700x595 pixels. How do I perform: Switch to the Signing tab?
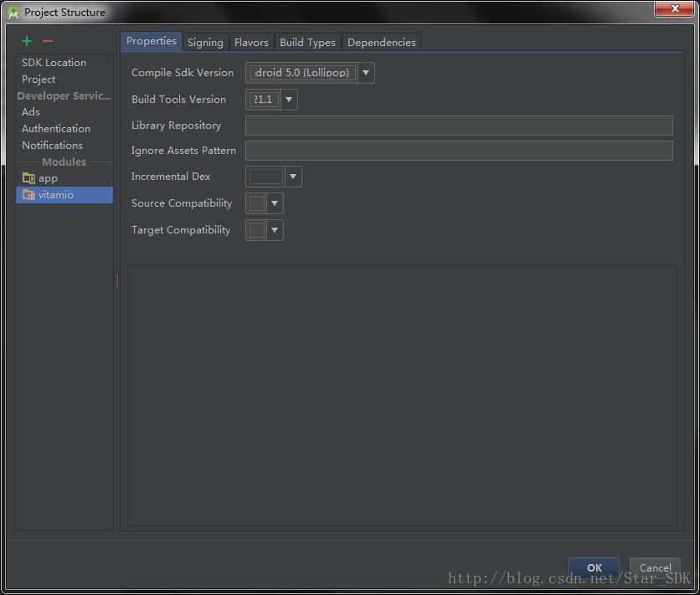pos(205,43)
